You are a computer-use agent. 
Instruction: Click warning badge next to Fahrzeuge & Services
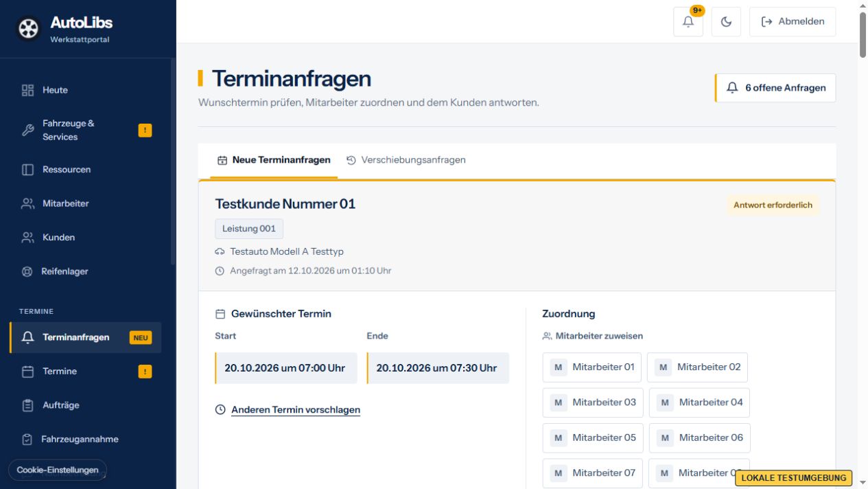(x=145, y=130)
